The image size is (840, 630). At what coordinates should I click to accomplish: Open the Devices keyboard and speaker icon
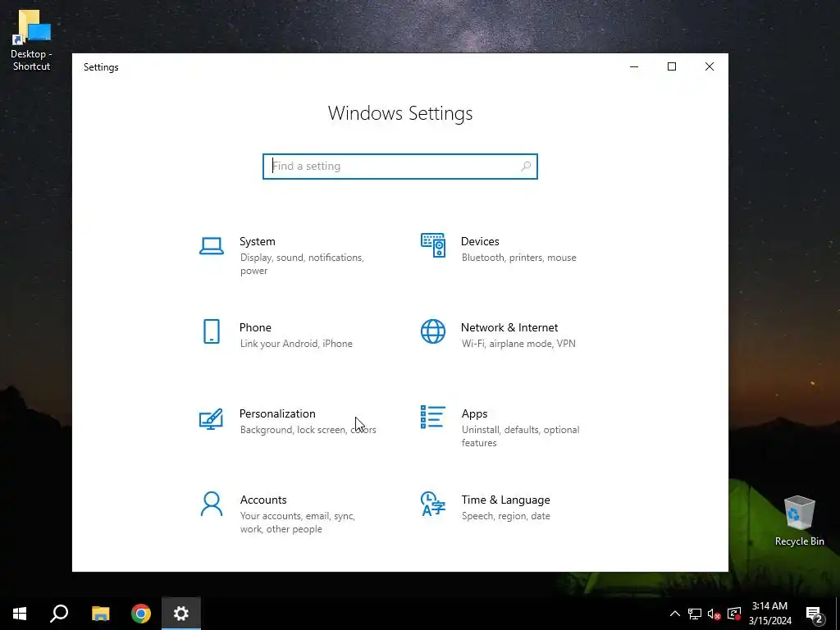pos(433,245)
